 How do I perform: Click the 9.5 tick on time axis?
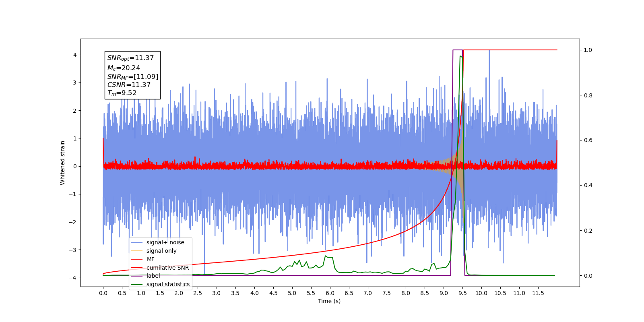(x=462, y=293)
